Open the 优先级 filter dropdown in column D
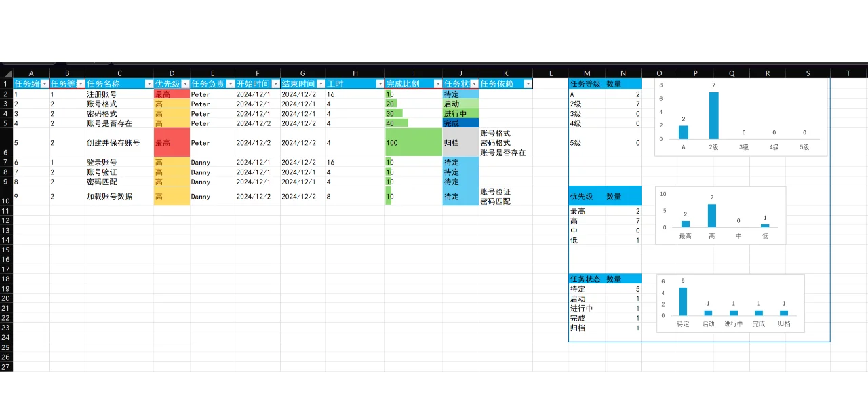The image size is (868, 413). click(x=185, y=84)
